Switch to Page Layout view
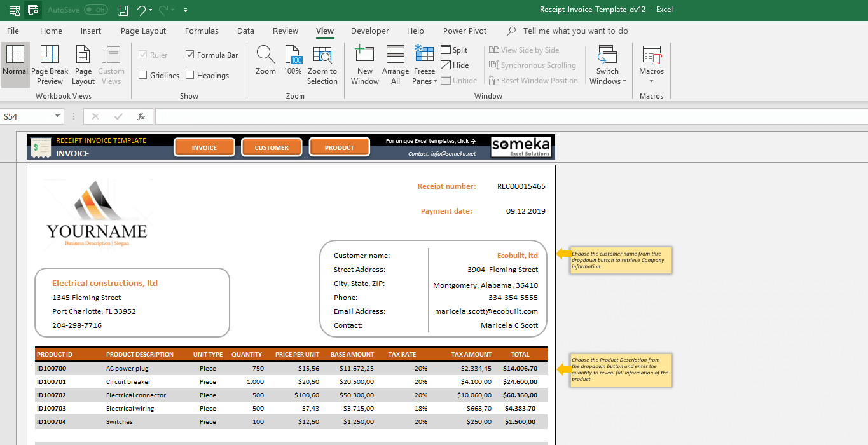This screenshot has width=868, height=445. click(83, 64)
